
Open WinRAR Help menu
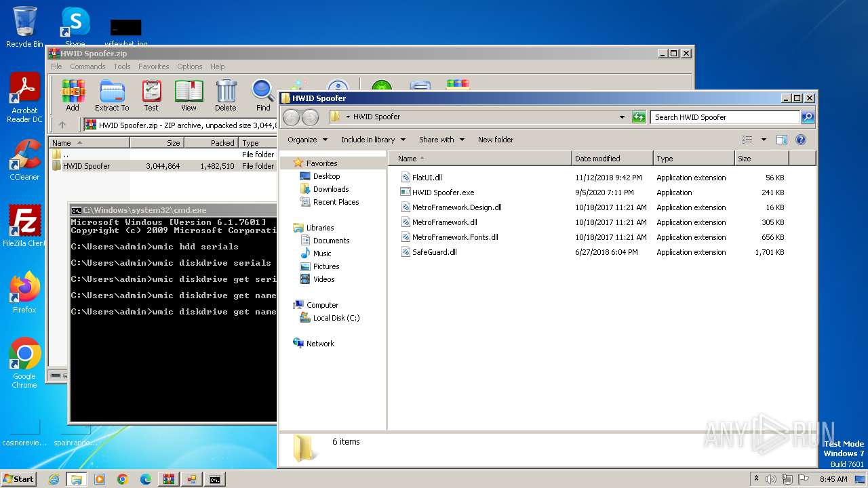tap(217, 66)
